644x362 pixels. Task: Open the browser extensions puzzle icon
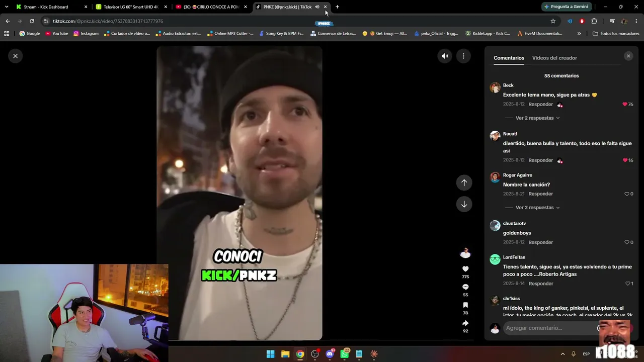click(594, 21)
